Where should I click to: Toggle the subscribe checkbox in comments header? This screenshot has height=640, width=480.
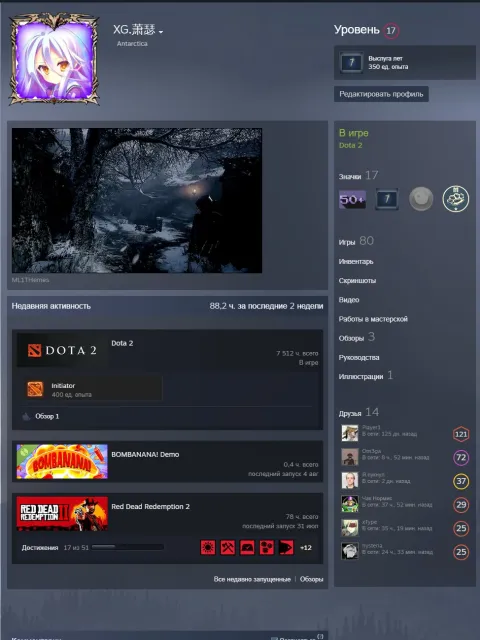[x=274, y=638]
